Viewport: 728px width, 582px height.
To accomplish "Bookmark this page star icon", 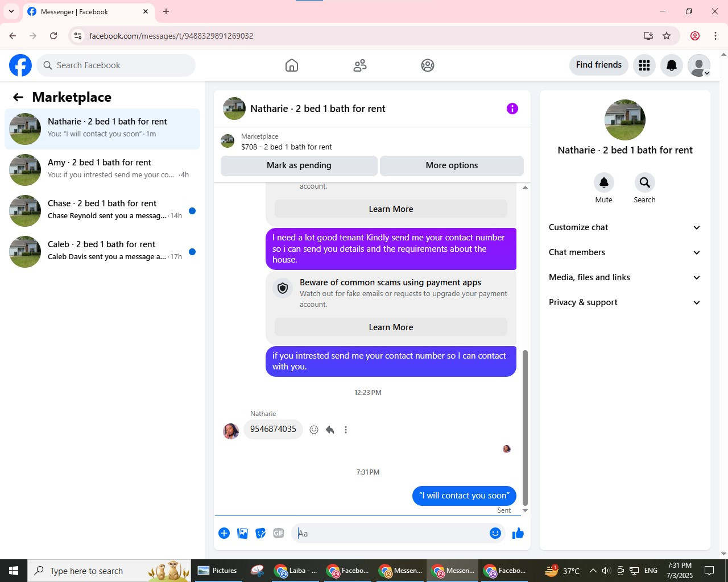I will (667, 36).
